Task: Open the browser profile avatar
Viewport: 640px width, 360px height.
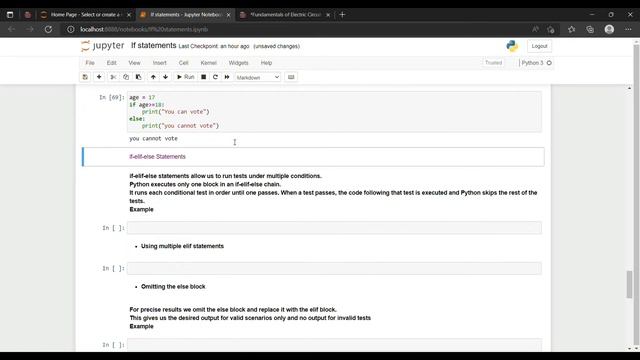Action: (609, 29)
